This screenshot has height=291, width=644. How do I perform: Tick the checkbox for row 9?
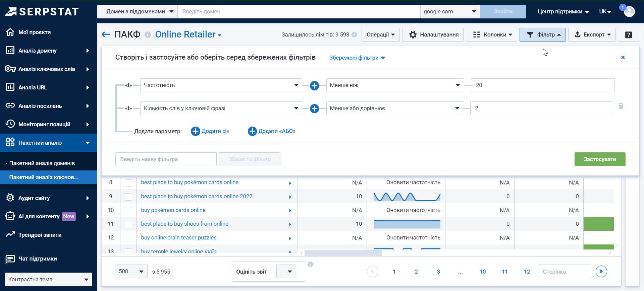tap(128, 197)
